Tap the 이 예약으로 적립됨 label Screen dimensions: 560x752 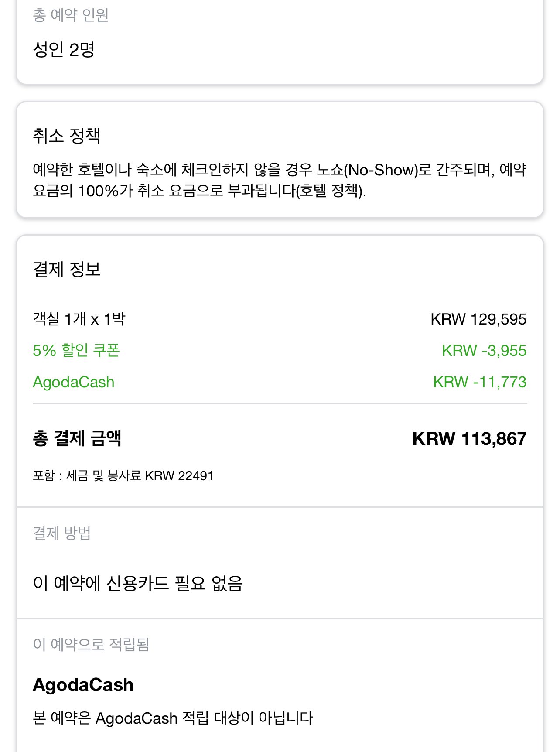tap(91, 644)
